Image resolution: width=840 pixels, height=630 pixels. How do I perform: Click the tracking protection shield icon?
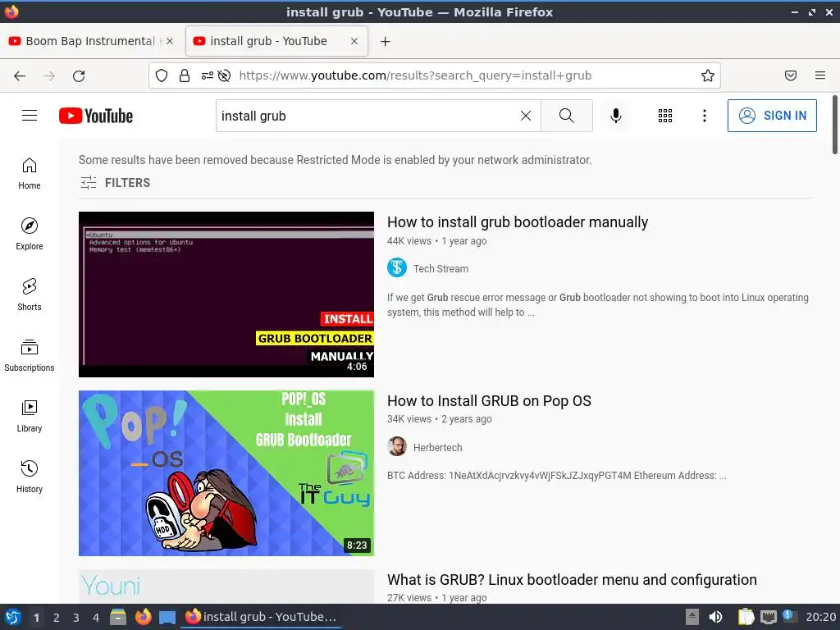coord(162,75)
